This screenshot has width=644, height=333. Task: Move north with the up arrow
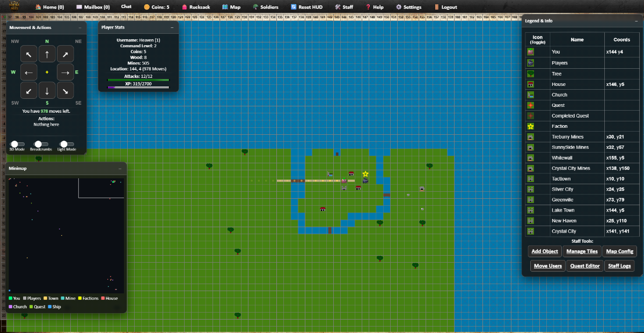47,54
